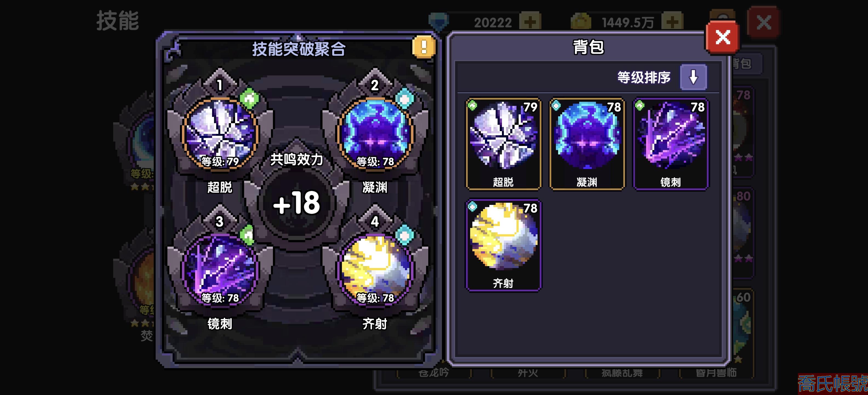868x395 pixels.
Task: Close the dimmed skill screen X button
Action: tap(764, 22)
